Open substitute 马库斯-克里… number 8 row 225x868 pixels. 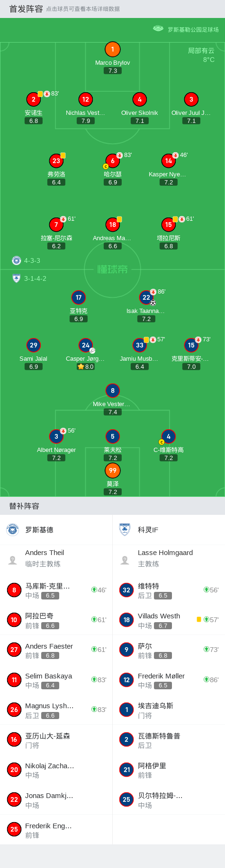point(56,590)
